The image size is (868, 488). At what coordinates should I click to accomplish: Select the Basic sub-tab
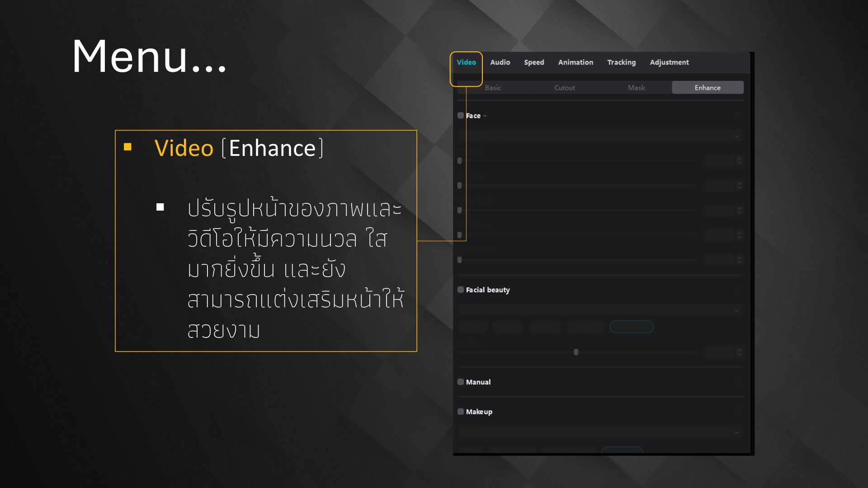pos(493,88)
